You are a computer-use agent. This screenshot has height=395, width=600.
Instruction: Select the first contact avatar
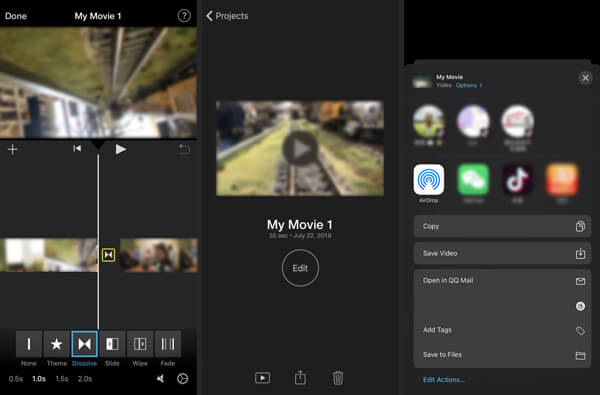point(429,121)
